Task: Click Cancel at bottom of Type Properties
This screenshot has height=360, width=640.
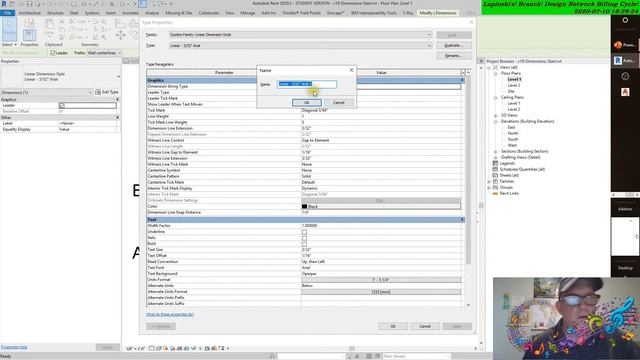Action: (425, 326)
